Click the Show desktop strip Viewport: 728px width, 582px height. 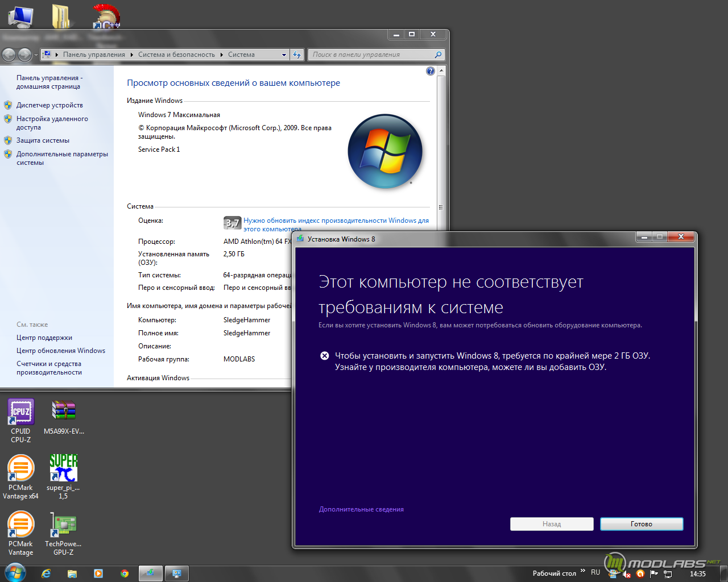723,573
